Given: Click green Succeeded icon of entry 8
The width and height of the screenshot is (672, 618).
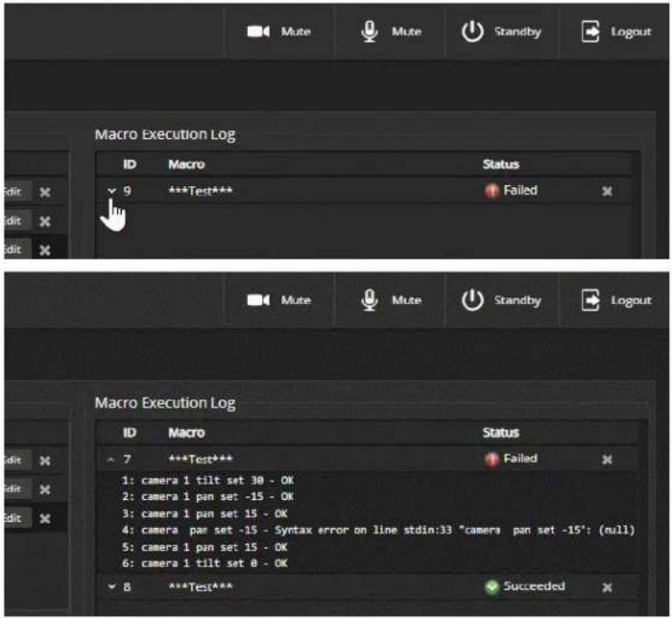Looking at the screenshot, I should coord(491,586).
